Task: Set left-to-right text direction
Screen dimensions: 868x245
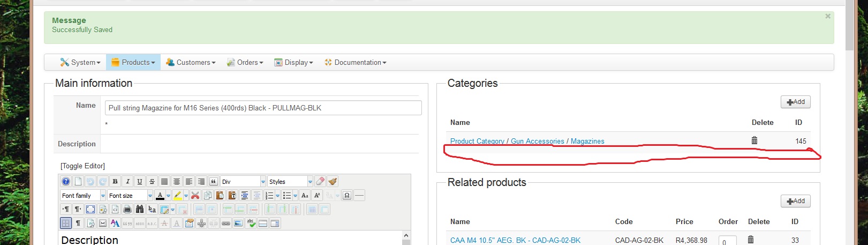Action: coord(65,209)
